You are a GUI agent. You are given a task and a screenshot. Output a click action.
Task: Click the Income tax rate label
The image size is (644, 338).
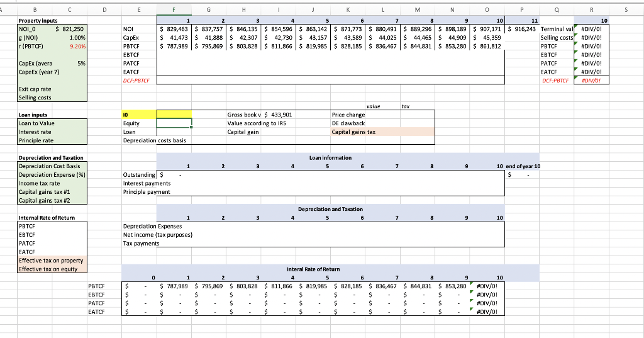pos(40,183)
